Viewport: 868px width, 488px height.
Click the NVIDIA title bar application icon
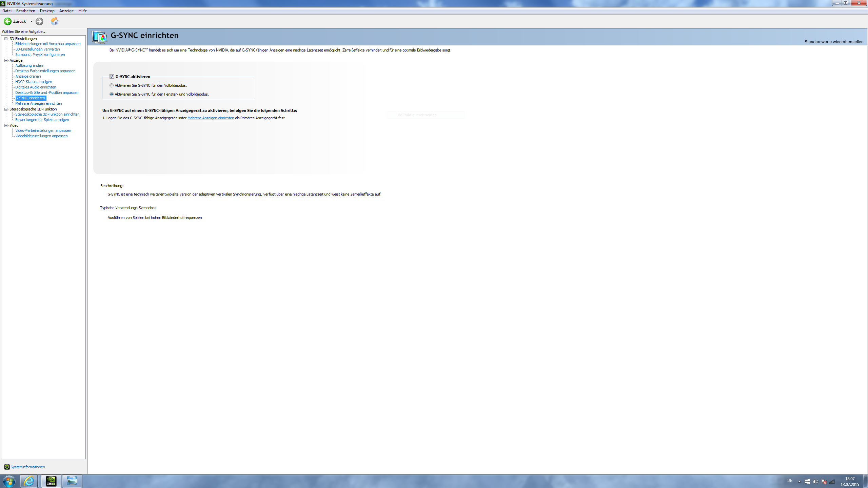(x=3, y=3)
